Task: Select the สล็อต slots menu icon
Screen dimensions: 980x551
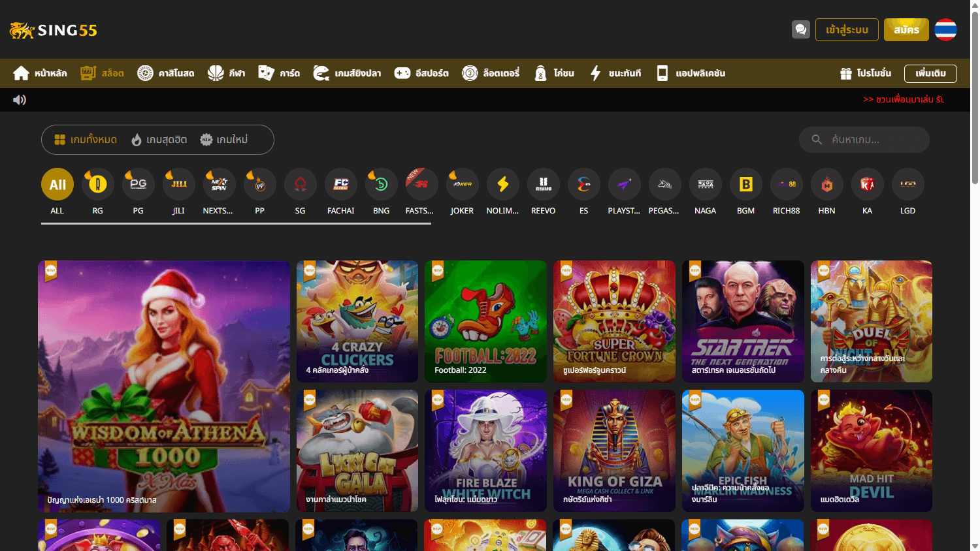Action: (86, 72)
